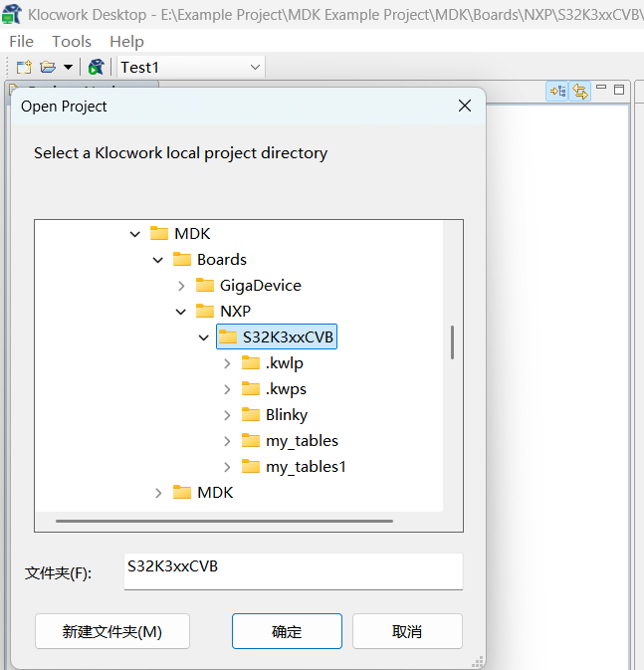Minimize the background panel view
The height and width of the screenshot is (670, 644).
[x=601, y=88]
